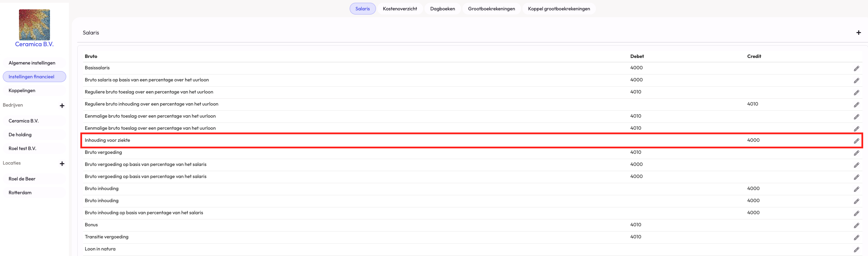868x256 pixels.
Task: Edit Bruto inhouding op basis van percentage row
Action: pyautogui.click(x=856, y=214)
